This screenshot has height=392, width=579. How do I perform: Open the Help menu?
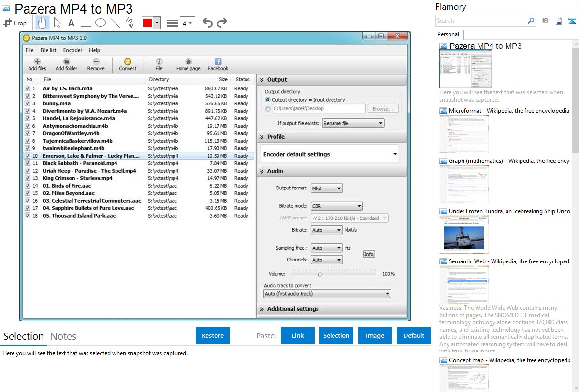pyautogui.click(x=95, y=50)
